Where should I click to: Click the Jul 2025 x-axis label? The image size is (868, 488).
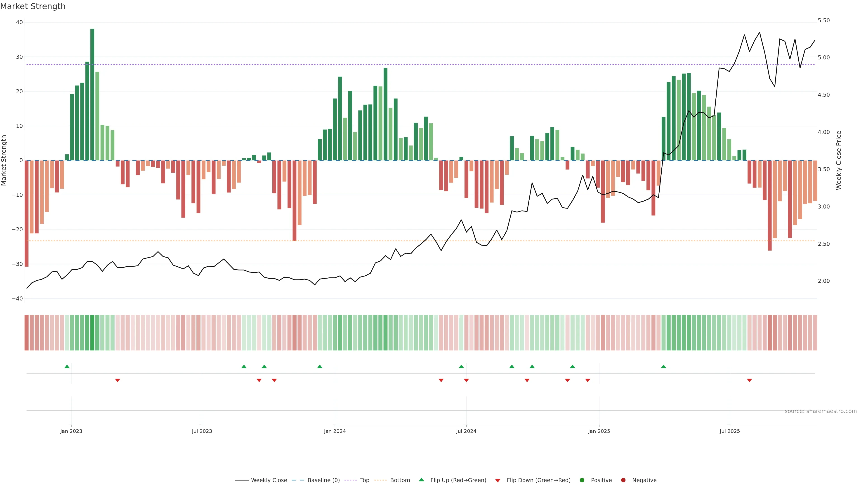click(x=729, y=431)
